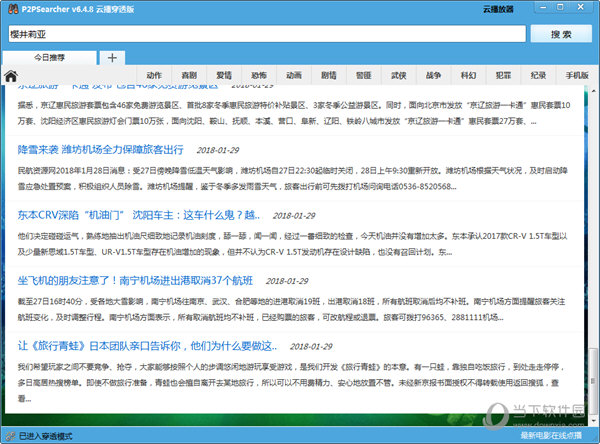The image size is (600, 444).
Task: Click the 最新电影在线点播 link
Action: [551, 436]
